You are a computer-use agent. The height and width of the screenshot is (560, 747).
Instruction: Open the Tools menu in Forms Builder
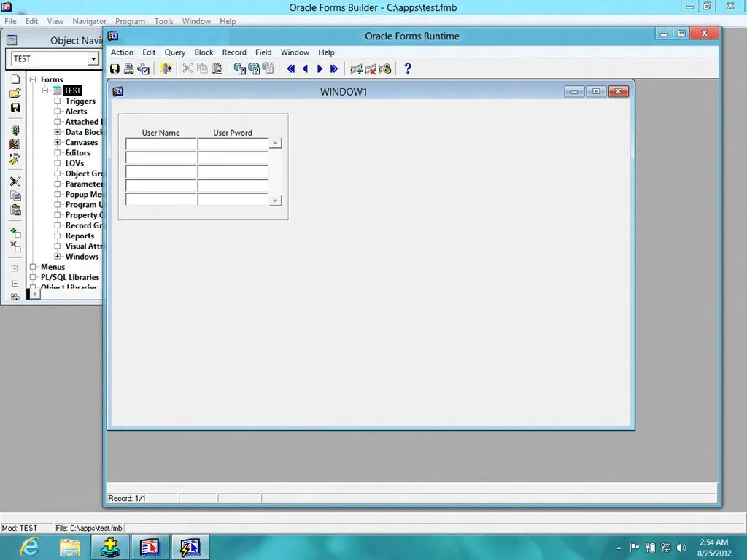click(163, 21)
